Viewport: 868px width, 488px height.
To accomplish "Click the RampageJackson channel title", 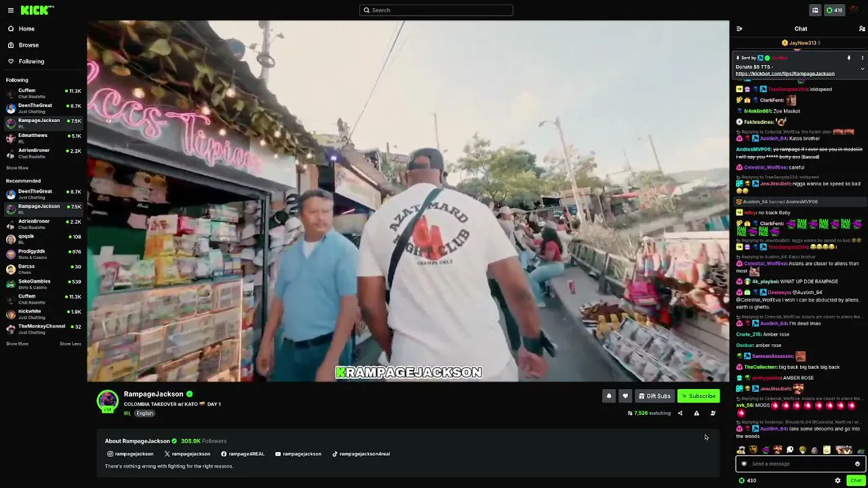I will click(153, 394).
